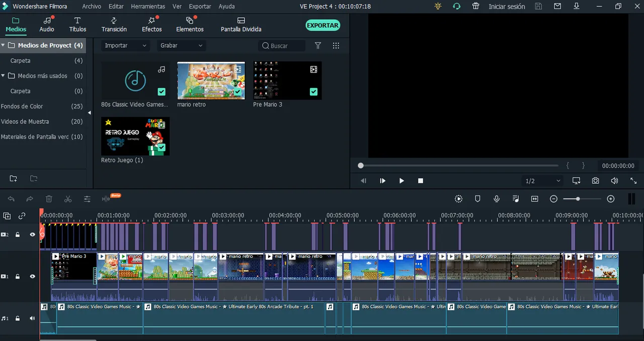Click the redo arrow in timeline toolbar
Image resolution: width=644 pixels, height=341 pixels.
coord(30,199)
